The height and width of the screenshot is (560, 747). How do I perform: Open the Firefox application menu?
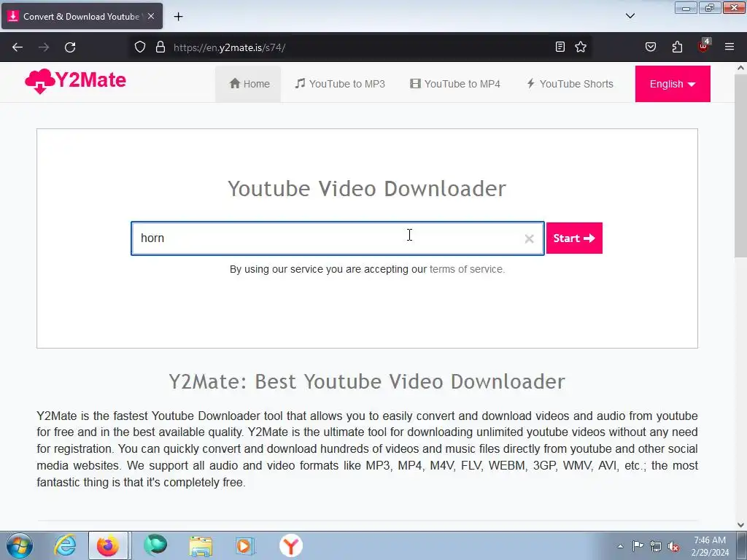coord(729,47)
